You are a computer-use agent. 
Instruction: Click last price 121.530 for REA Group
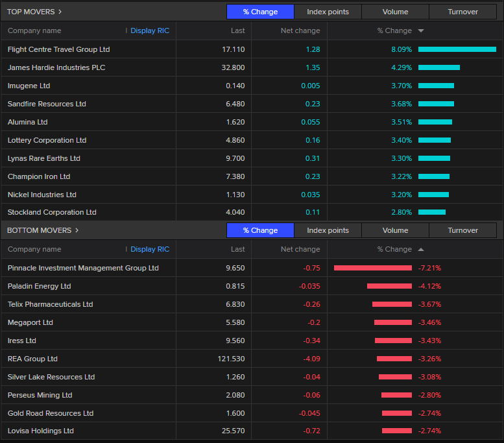231,359
